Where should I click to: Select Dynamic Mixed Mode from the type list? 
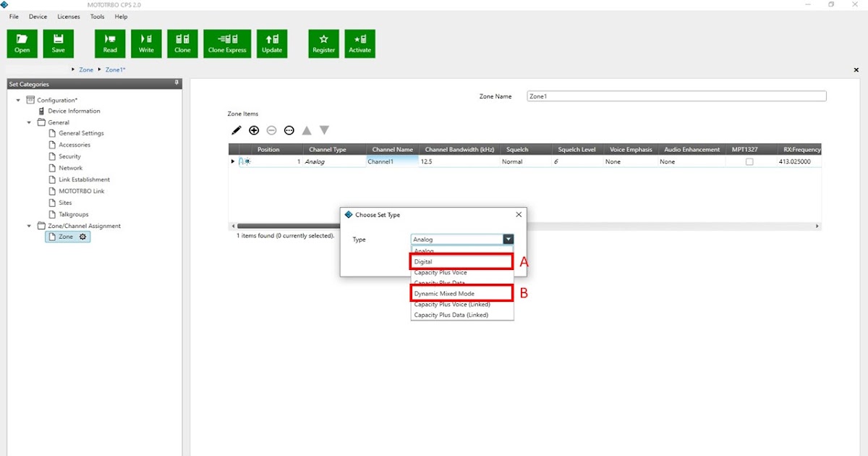pyautogui.click(x=461, y=293)
